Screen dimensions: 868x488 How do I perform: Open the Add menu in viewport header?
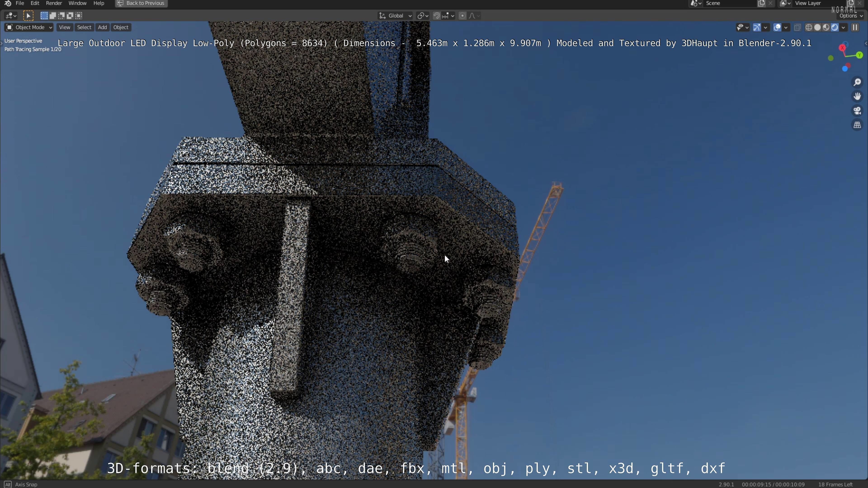(x=102, y=27)
